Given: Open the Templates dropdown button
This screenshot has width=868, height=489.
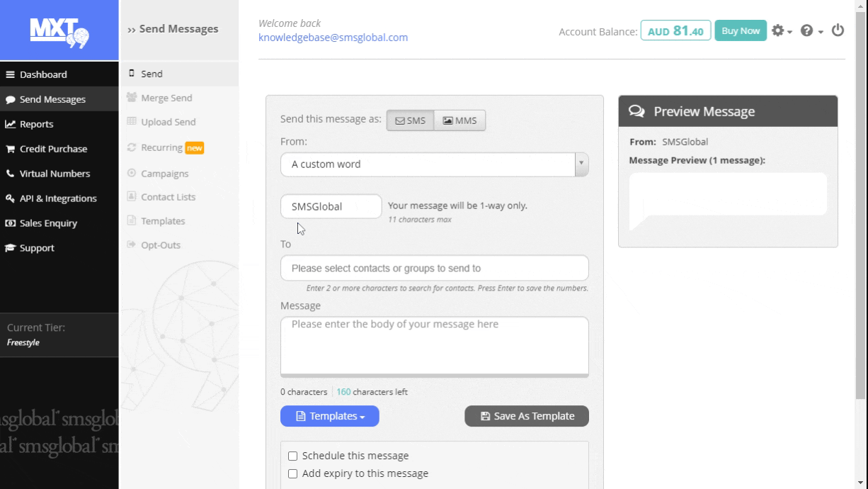Looking at the screenshot, I should (329, 416).
